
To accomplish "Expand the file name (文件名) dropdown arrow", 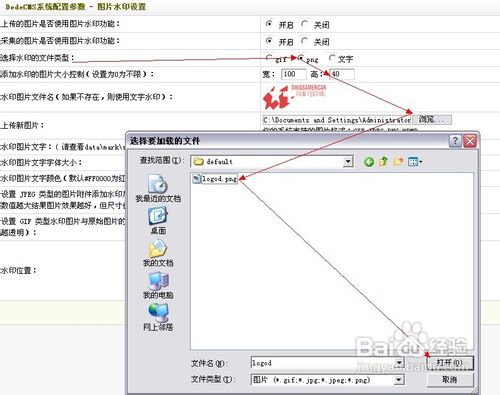I will click(x=399, y=363).
